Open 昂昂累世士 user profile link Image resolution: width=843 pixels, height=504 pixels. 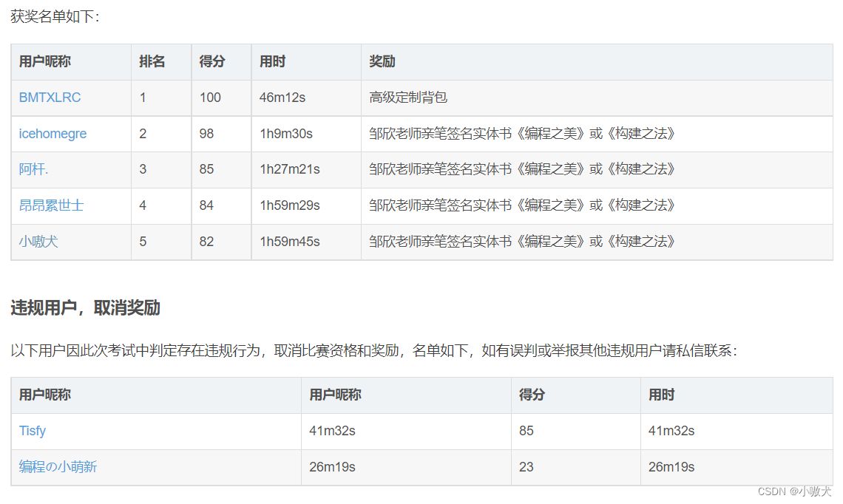coord(51,205)
